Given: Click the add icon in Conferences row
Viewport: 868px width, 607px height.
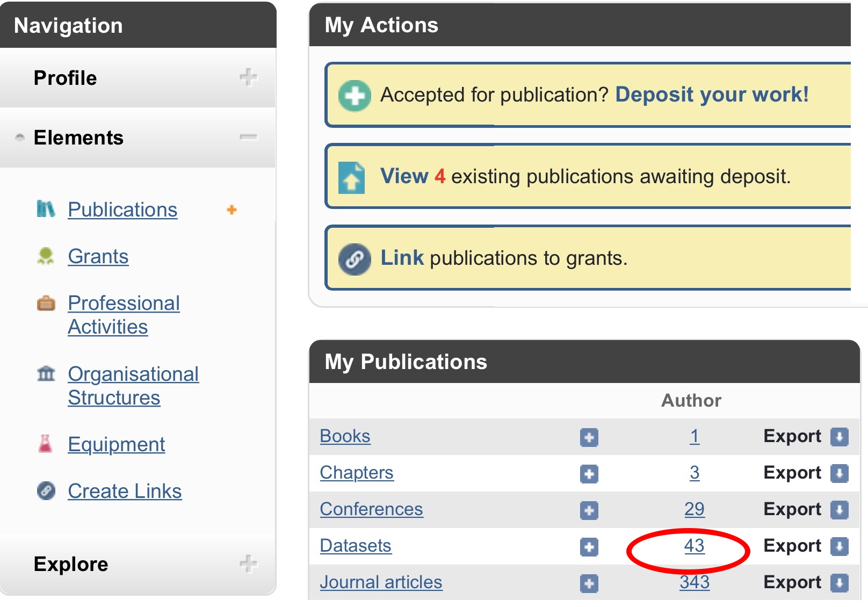Looking at the screenshot, I should click(x=589, y=510).
